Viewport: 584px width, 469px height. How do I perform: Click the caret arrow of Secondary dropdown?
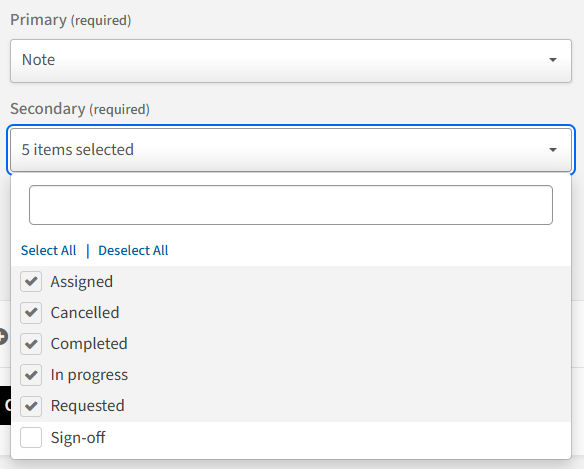tap(553, 150)
